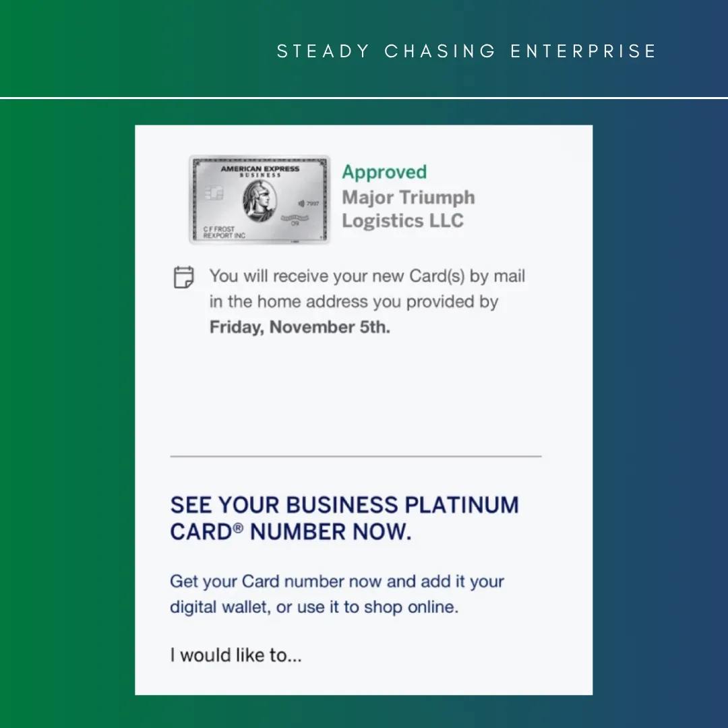Click the gray divider line in the panel
This screenshot has width=728, height=728.
click(356, 456)
